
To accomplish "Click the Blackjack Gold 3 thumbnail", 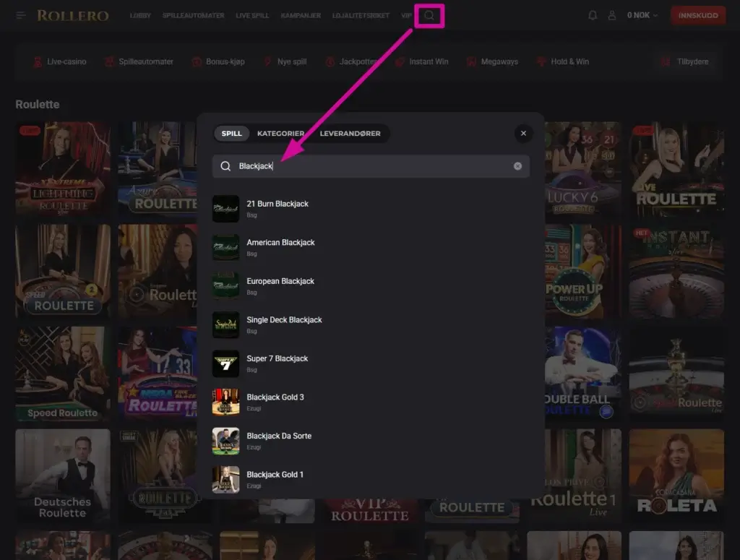I will coord(225,402).
